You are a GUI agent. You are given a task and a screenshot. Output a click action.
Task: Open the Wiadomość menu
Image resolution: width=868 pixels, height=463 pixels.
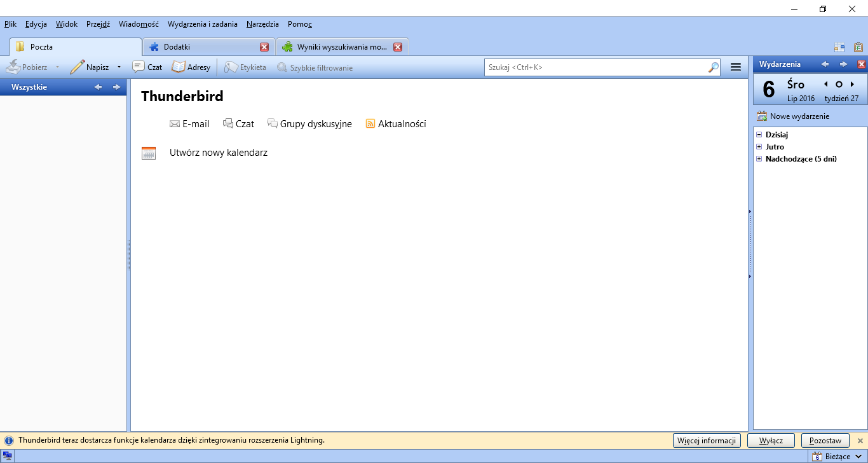pyautogui.click(x=139, y=24)
